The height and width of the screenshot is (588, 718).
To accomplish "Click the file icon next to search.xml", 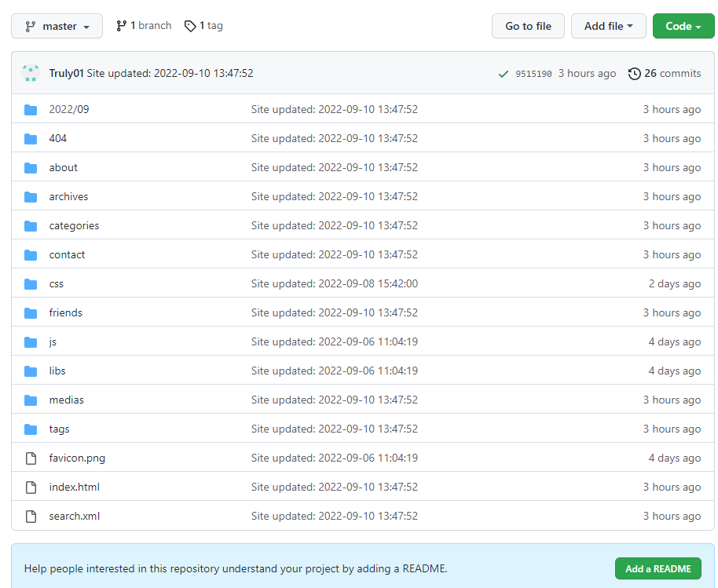I will click(x=31, y=517).
